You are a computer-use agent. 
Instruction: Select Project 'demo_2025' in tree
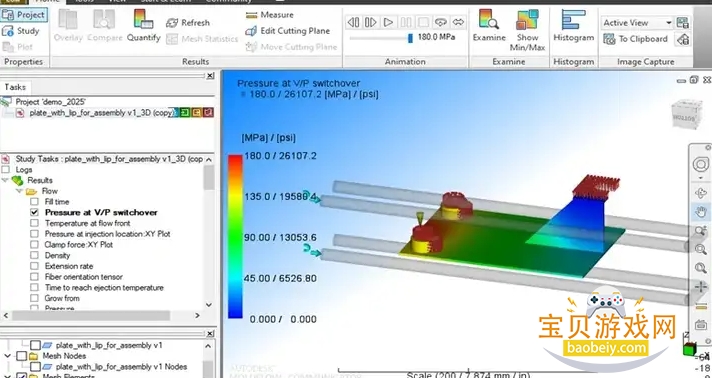pos(50,102)
